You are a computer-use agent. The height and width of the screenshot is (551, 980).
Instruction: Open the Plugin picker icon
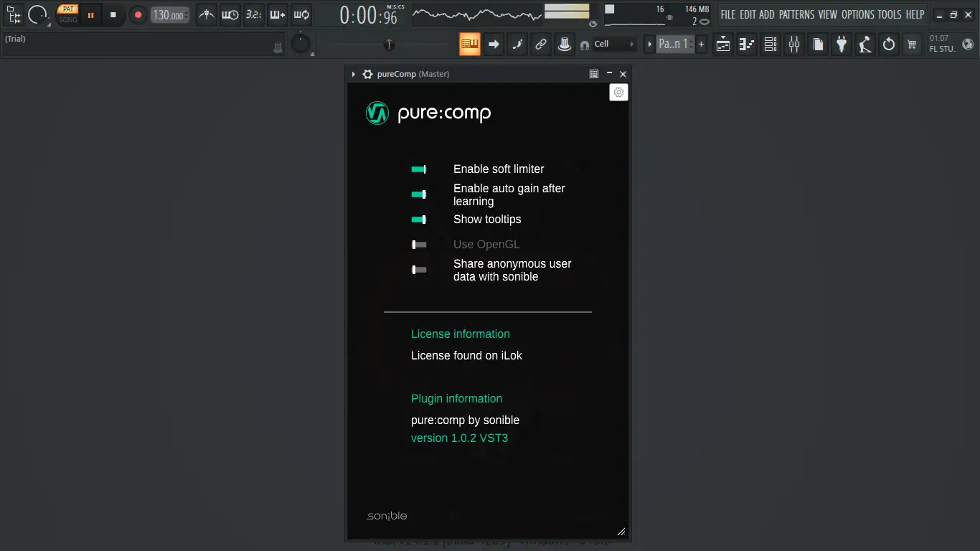pos(841,44)
